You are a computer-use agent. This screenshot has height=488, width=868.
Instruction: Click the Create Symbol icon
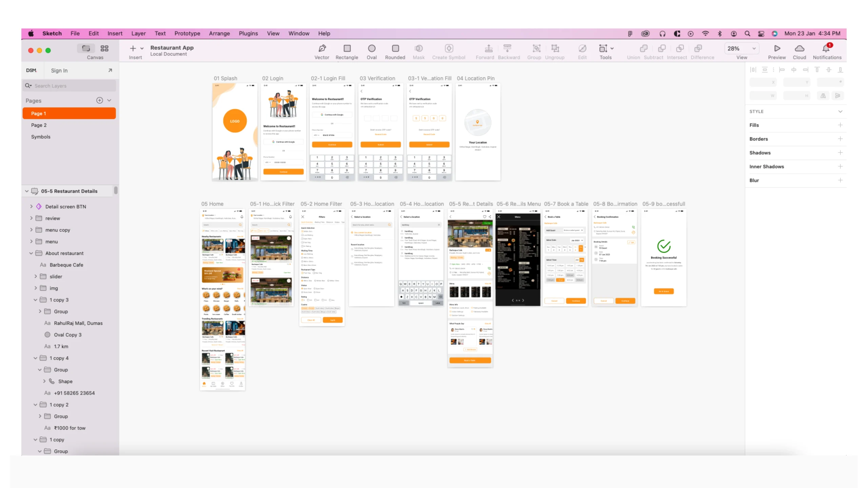pyautogui.click(x=449, y=48)
